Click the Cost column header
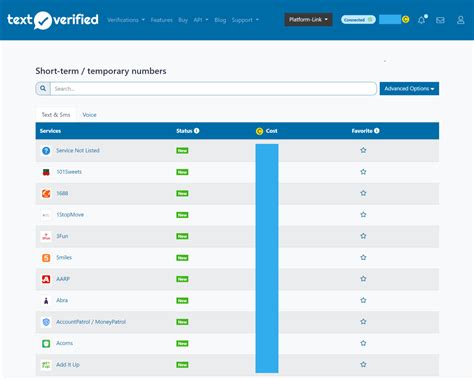474x380 pixels. pos(271,131)
